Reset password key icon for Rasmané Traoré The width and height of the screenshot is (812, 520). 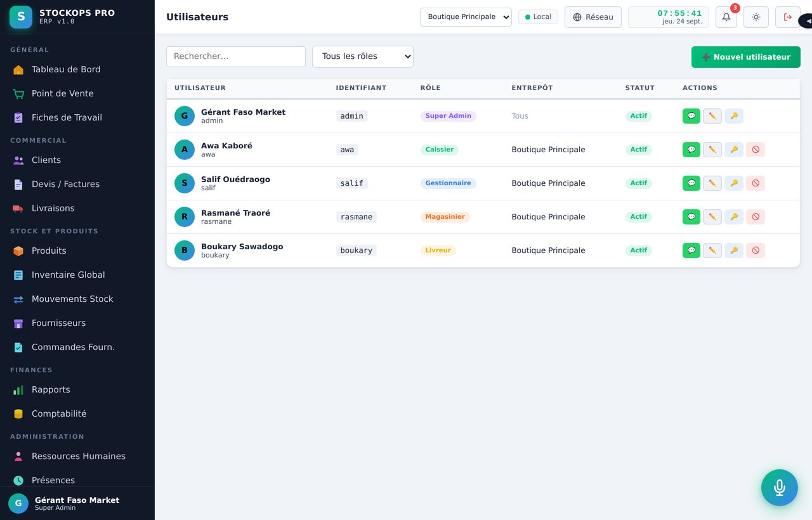pyautogui.click(x=734, y=217)
